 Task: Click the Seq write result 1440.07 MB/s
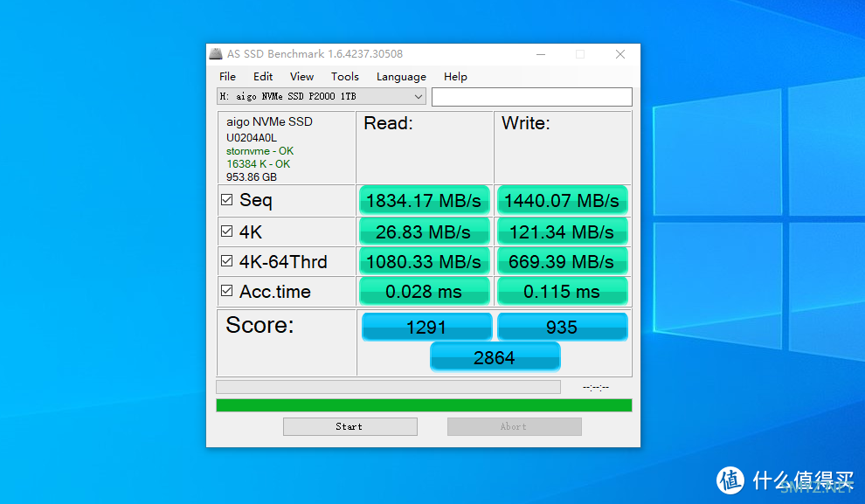[x=562, y=201]
